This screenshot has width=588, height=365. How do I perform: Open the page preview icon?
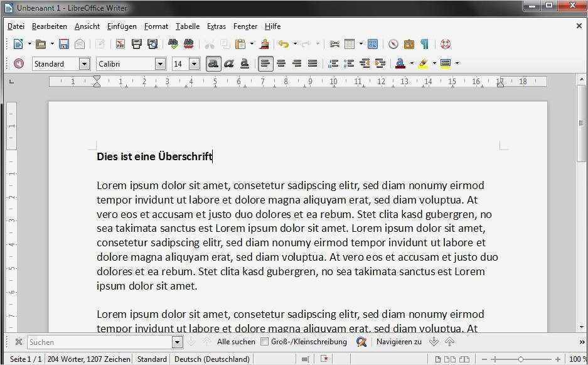pyautogui.click(x=152, y=44)
